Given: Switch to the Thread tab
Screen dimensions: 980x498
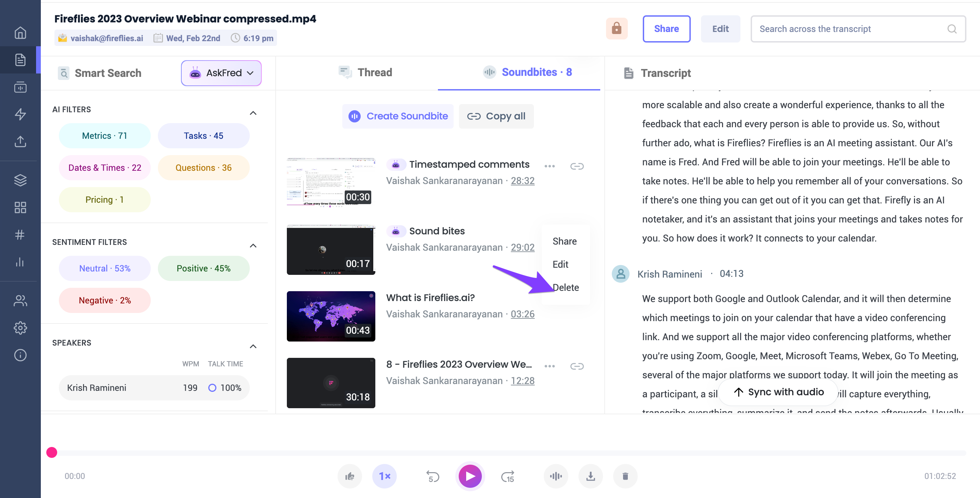Looking at the screenshot, I should pyautogui.click(x=365, y=72).
